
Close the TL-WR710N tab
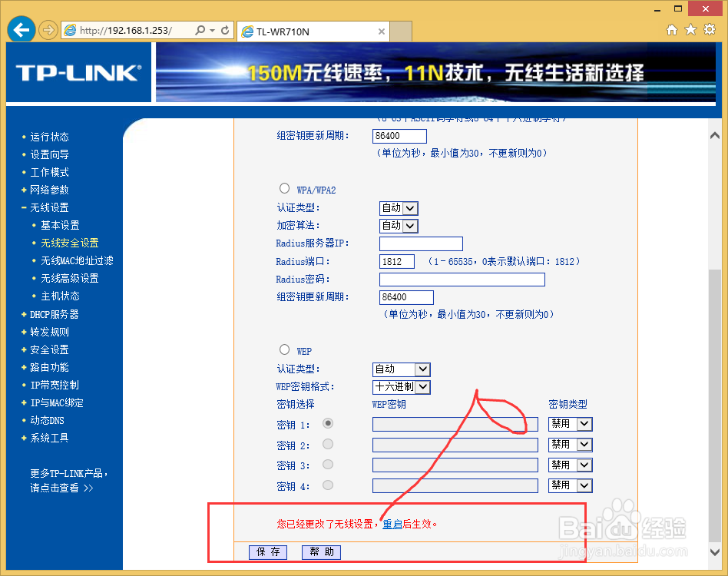381,31
